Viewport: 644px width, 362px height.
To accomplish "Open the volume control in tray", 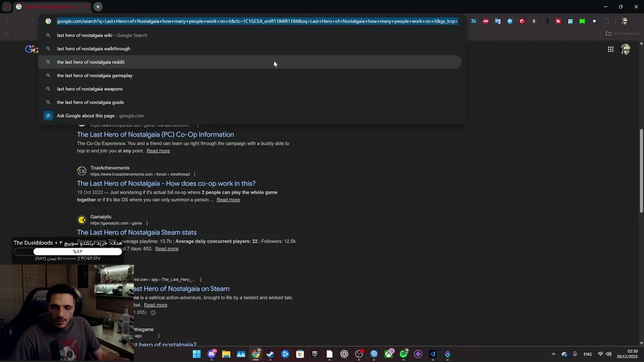I will coord(609,354).
